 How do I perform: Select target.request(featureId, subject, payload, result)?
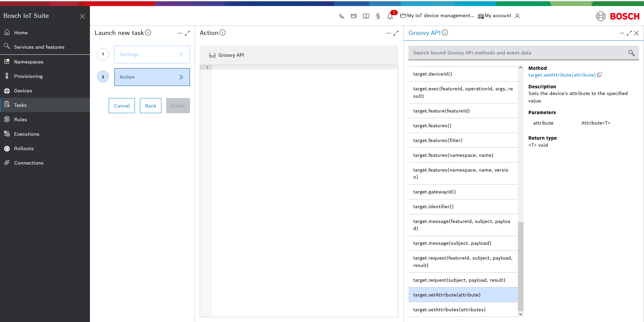point(463,262)
